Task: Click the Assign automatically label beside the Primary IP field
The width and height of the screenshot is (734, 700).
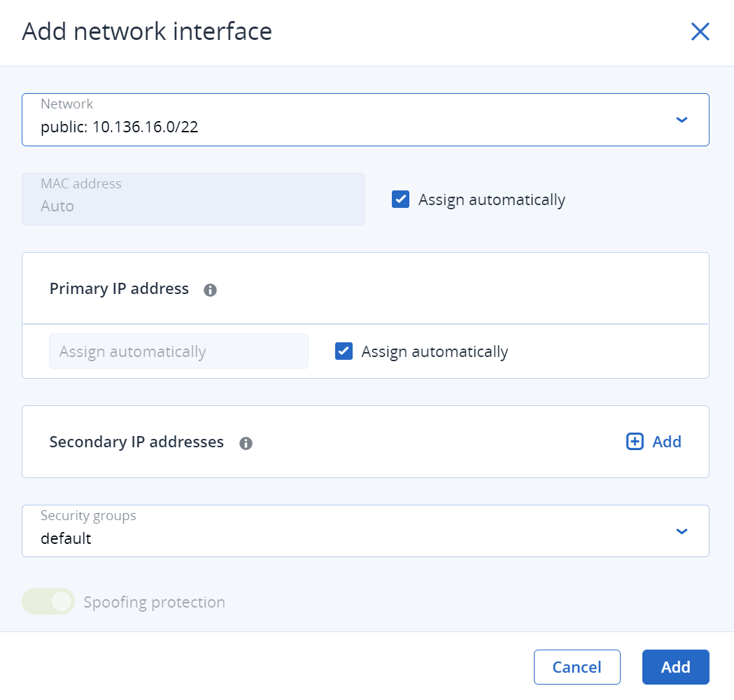Action: coord(435,351)
